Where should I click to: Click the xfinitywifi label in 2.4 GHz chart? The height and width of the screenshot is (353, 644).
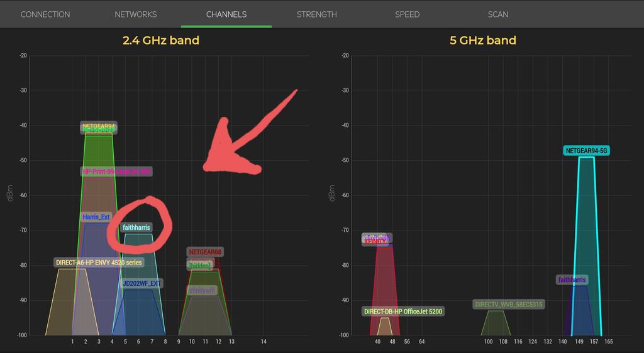[202, 290]
